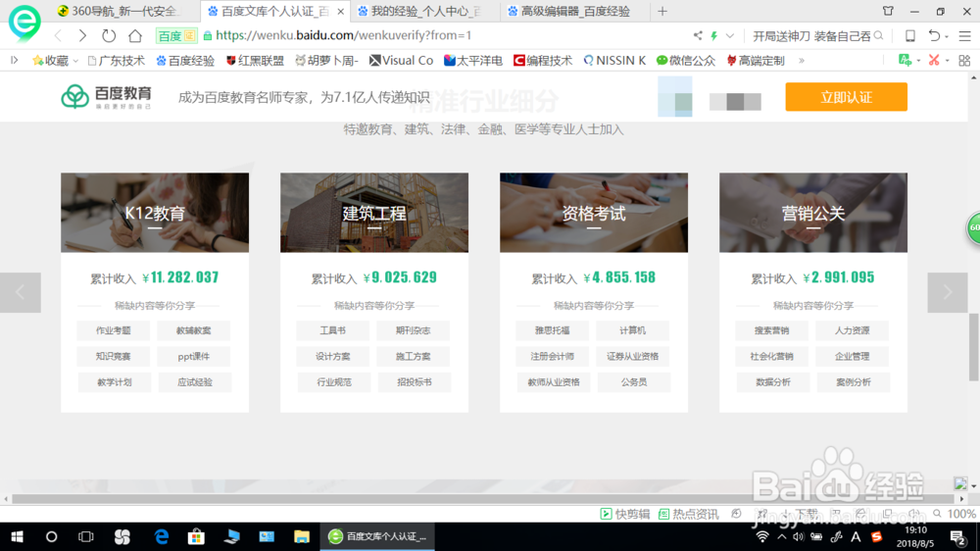
Task: Open the skin (shirt) icon in the title bar
Action: tap(888, 11)
